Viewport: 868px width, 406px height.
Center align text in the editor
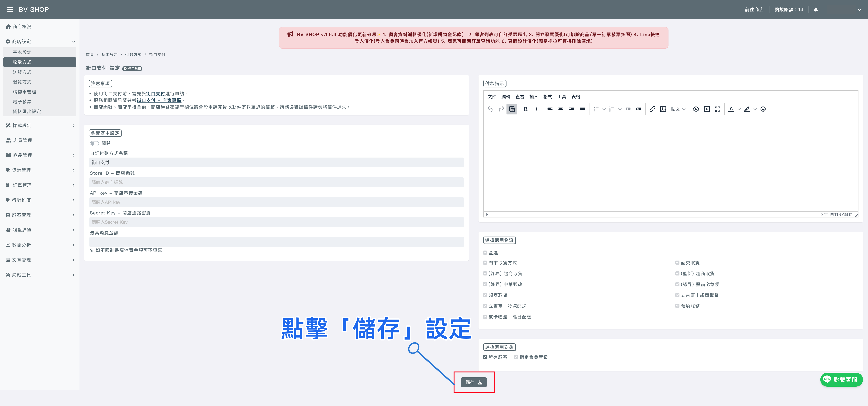pyautogui.click(x=561, y=109)
